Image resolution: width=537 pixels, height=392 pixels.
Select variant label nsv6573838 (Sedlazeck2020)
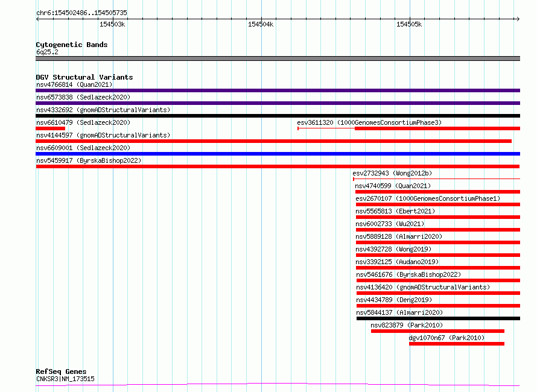click(83, 97)
